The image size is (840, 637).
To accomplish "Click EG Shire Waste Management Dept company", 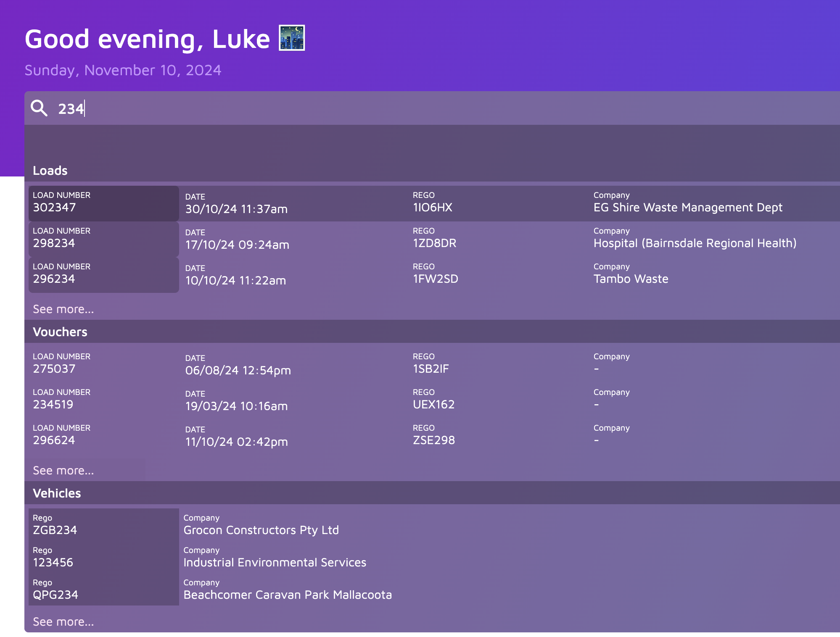I will pos(688,208).
